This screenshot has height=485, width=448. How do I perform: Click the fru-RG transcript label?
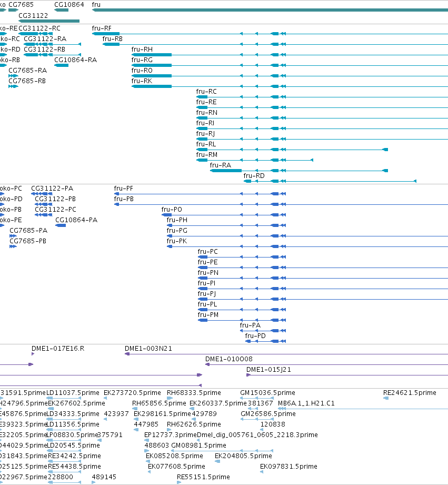point(142,60)
